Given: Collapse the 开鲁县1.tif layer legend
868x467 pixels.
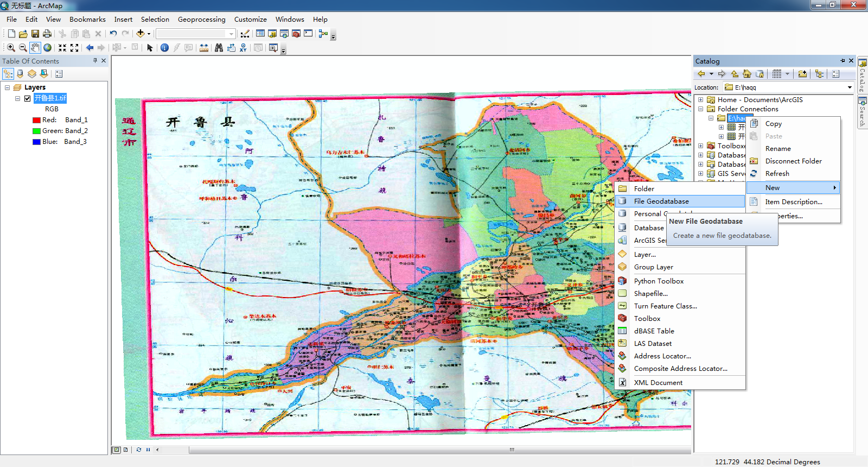Looking at the screenshot, I should [x=17, y=98].
